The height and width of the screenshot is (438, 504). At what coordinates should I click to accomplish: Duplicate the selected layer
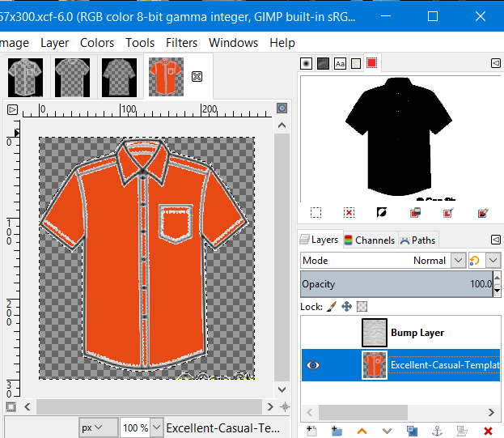412,431
